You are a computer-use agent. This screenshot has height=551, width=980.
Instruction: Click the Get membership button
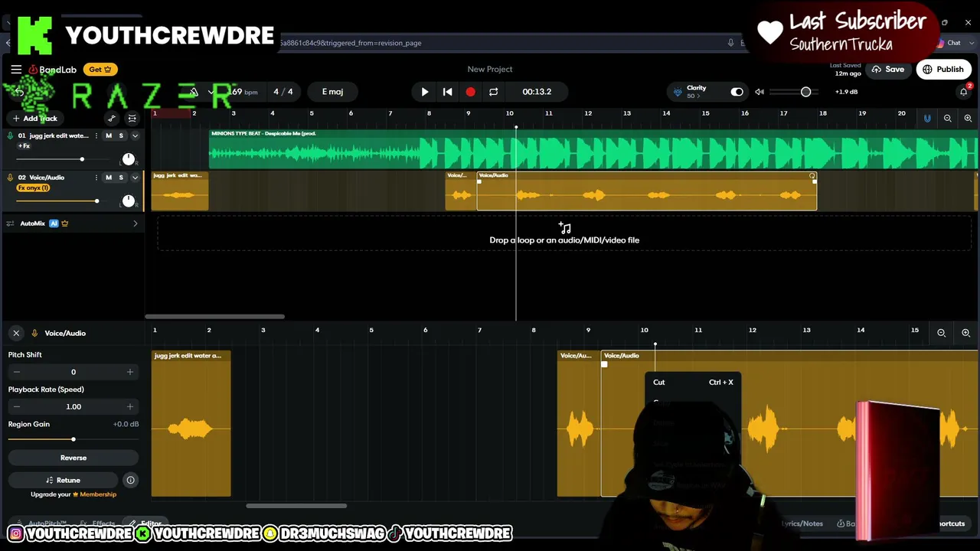(x=100, y=70)
